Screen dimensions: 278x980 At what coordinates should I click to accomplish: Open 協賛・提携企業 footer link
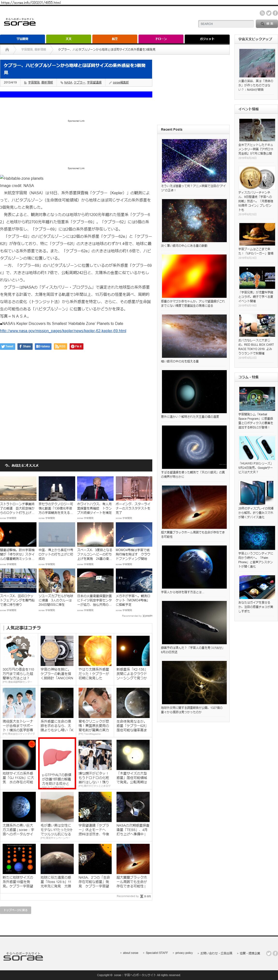click(250, 953)
